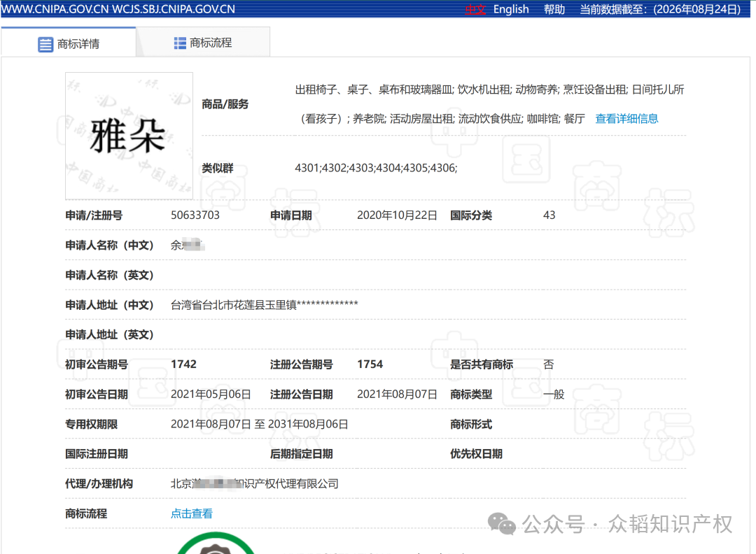Click the 是否共有商标 label
756x554 pixels.
click(x=481, y=364)
